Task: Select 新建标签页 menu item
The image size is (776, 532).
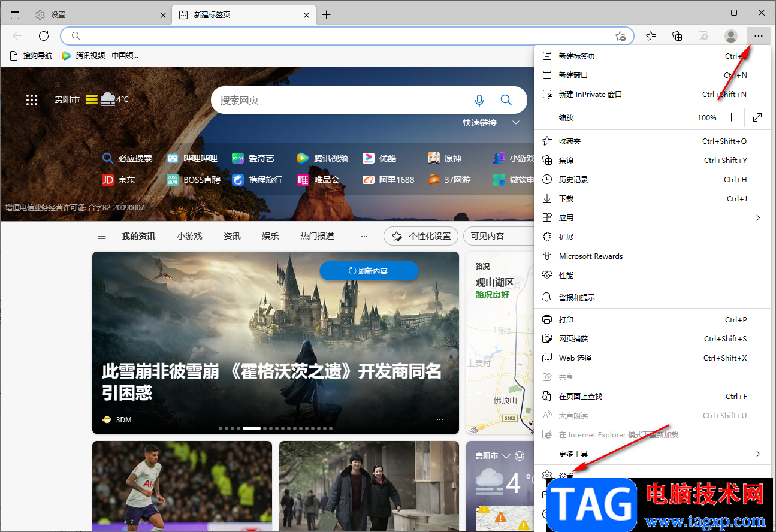Action: click(x=652, y=56)
